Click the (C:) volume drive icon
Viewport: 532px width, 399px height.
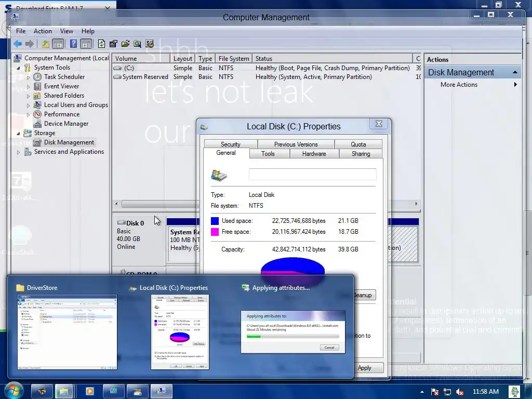117,68
